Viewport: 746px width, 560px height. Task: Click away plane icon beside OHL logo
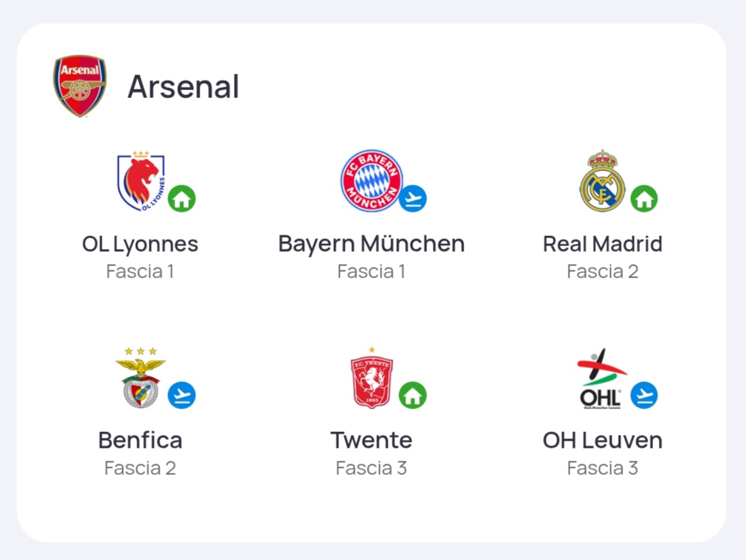(644, 395)
